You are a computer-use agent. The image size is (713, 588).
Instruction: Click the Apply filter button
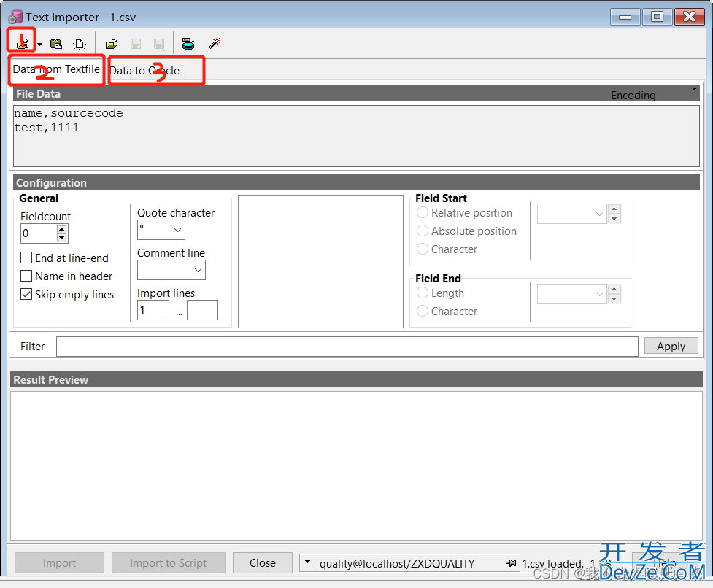tap(671, 347)
